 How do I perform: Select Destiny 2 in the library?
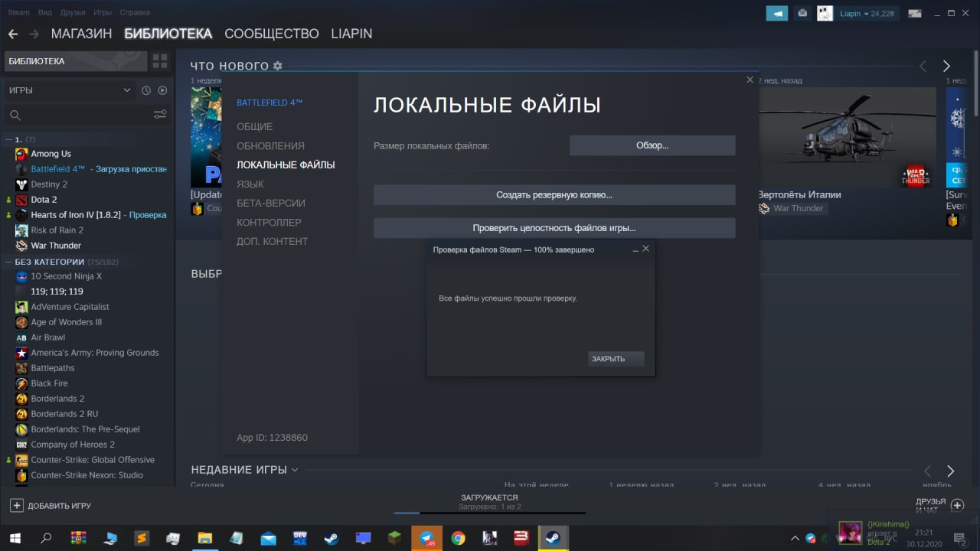pos(49,184)
